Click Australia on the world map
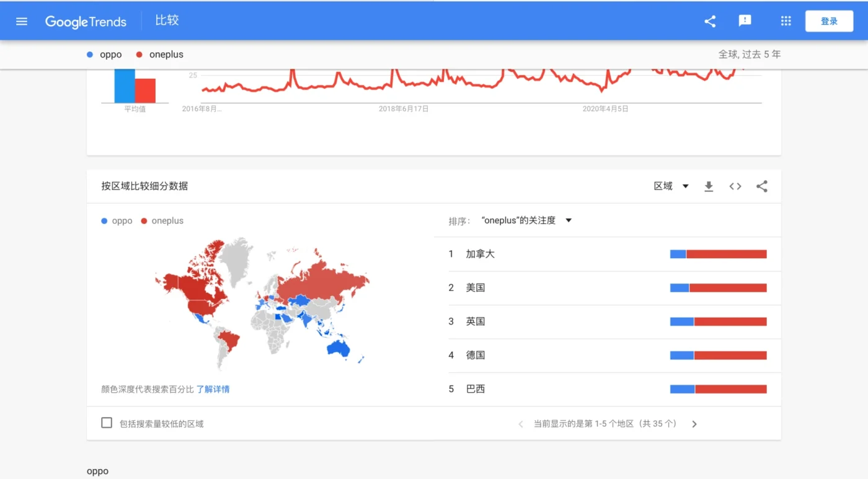This screenshot has height=479, width=868. pyautogui.click(x=339, y=349)
